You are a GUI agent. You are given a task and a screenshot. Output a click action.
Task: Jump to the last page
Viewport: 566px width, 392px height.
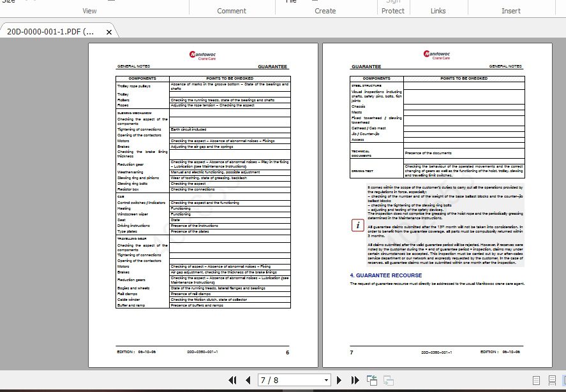[x=355, y=380]
